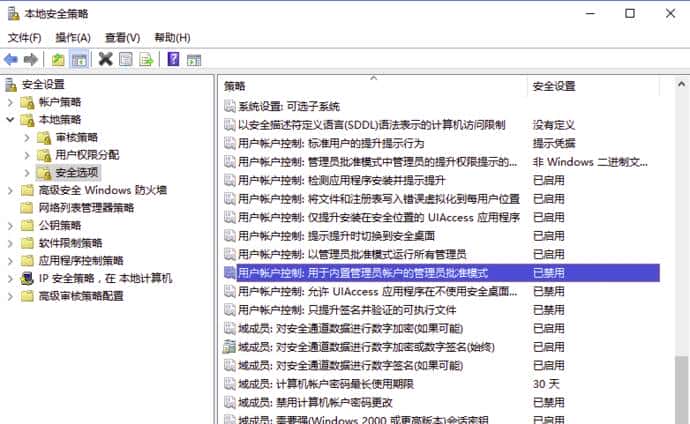The image size is (690, 424).
Task: Toggle the action pane toolbar icon
Action: click(194, 60)
